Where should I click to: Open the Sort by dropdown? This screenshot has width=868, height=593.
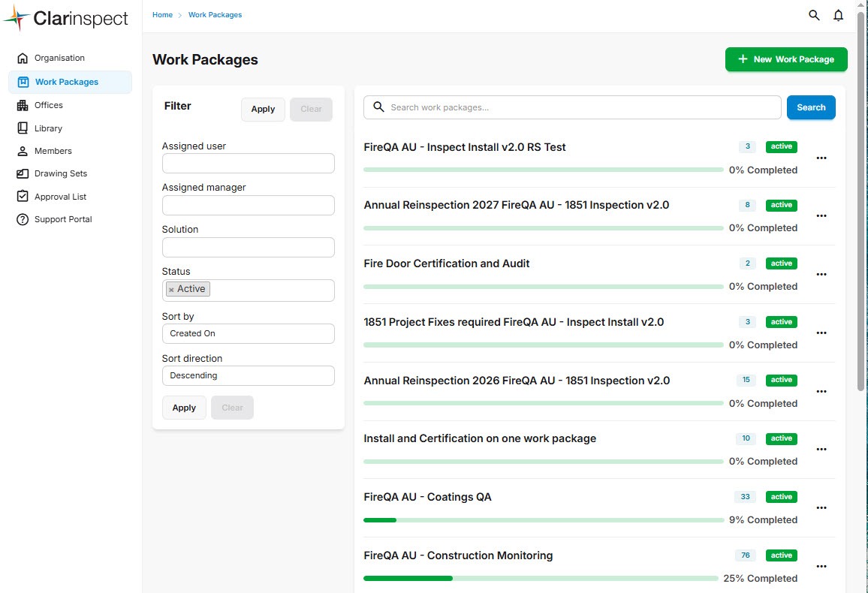point(248,333)
